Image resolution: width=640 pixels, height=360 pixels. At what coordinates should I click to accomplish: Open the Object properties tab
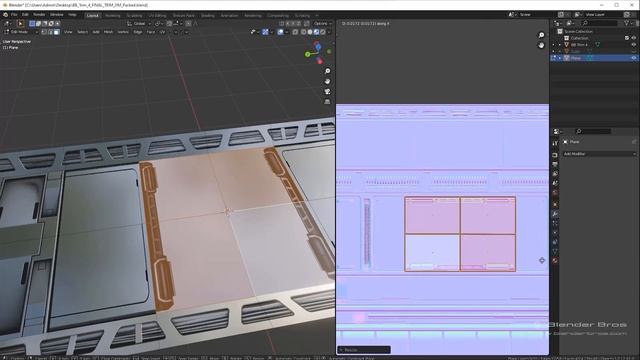[x=555, y=204]
